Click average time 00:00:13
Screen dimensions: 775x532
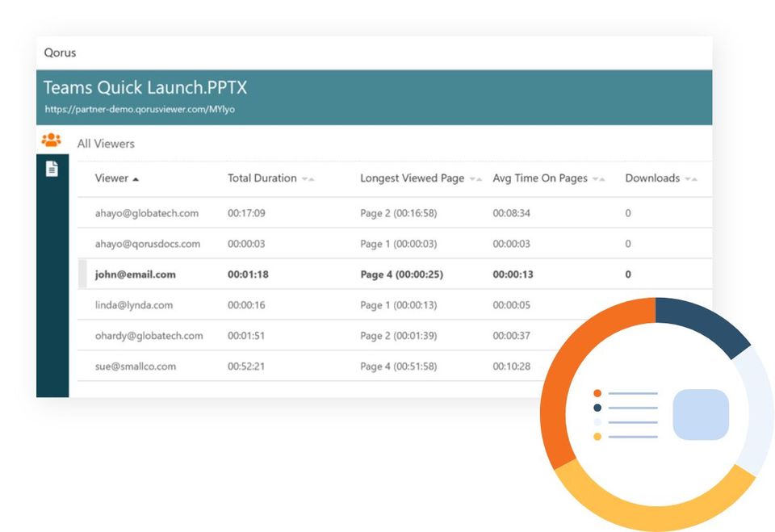click(513, 274)
